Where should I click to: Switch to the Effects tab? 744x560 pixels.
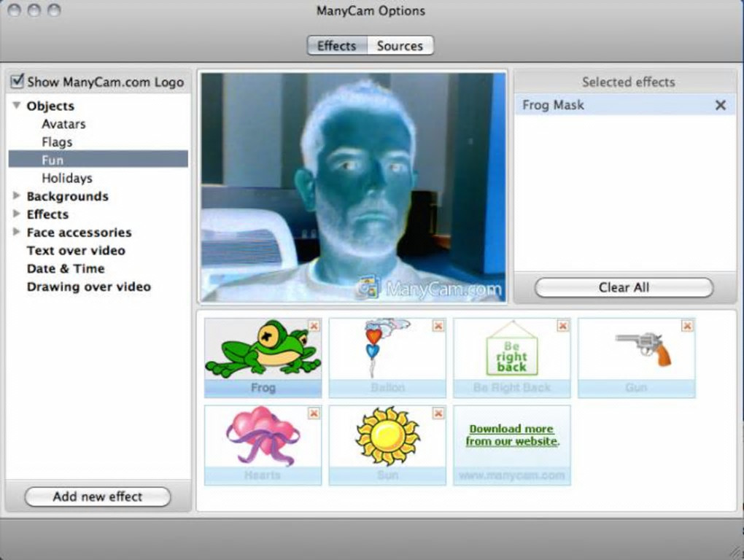point(337,45)
